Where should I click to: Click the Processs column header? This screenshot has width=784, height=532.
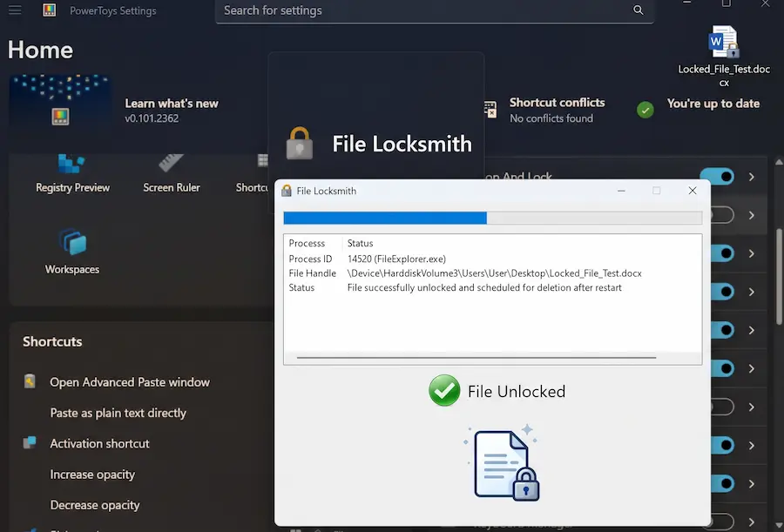(307, 243)
